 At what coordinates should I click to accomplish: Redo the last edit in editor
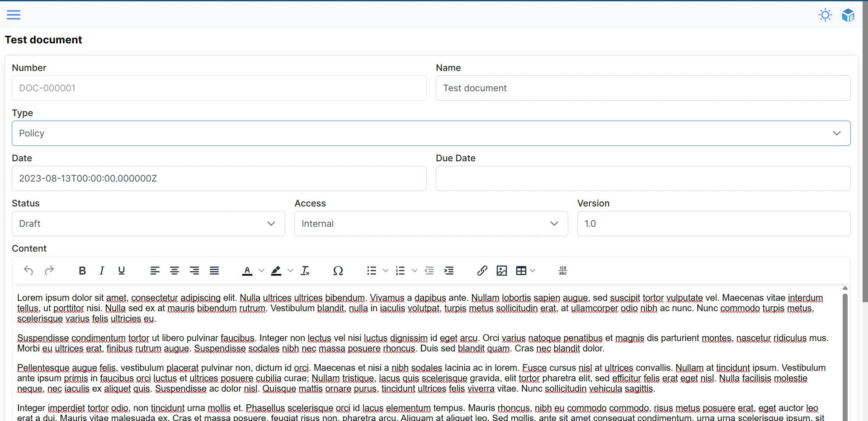point(49,271)
